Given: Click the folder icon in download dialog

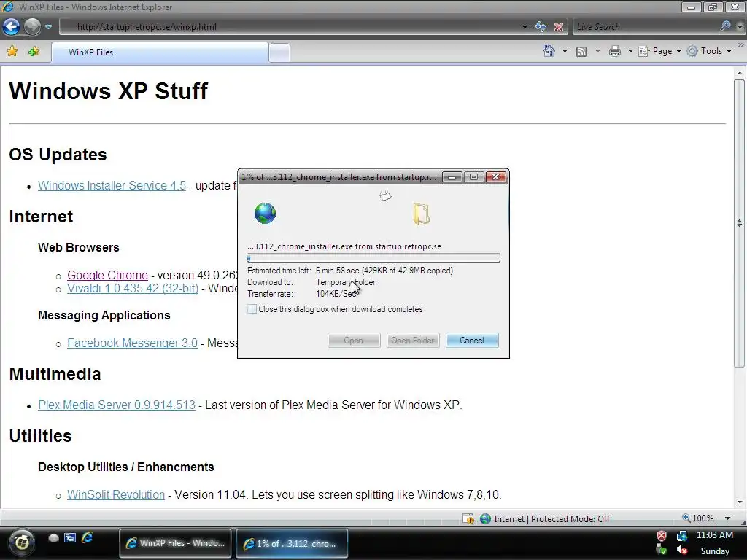Looking at the screenshot, I should click(421, 214).
